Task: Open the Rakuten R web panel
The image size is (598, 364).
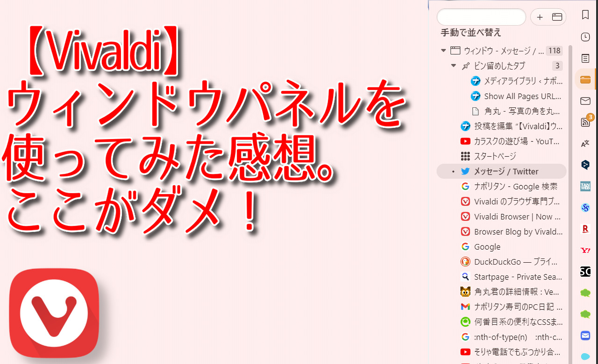Action: 585,229
